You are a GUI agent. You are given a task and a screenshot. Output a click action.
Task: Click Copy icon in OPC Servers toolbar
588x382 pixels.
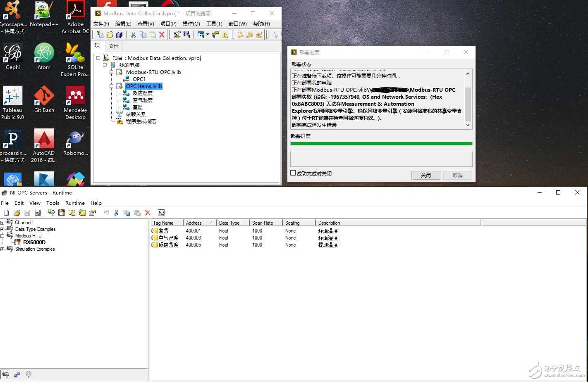[127, 213]
